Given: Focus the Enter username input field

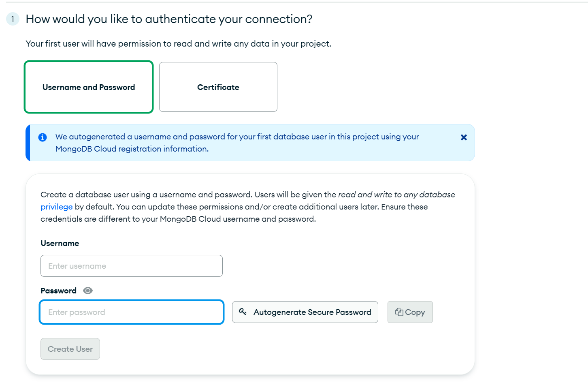Looking at the screenshot, I should [132, 266].
